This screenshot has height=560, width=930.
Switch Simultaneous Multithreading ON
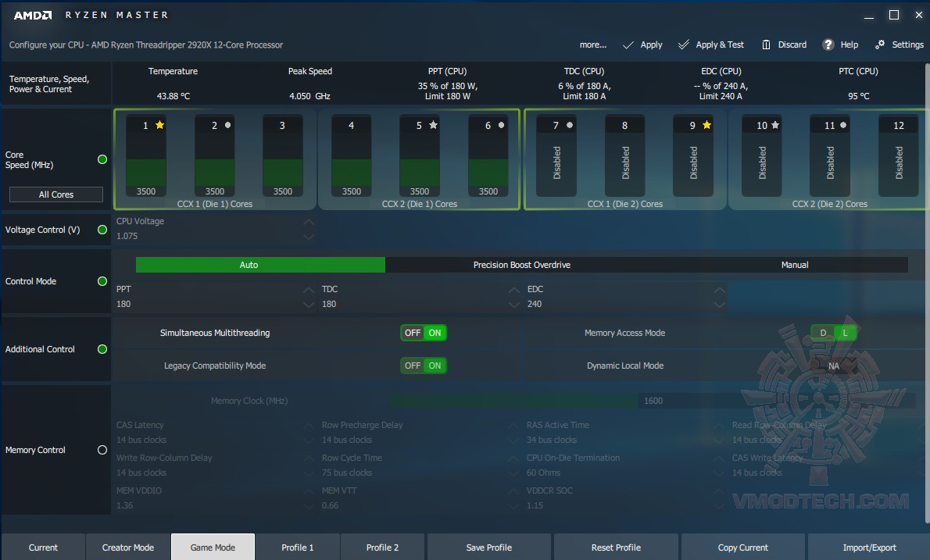[435, 333]
